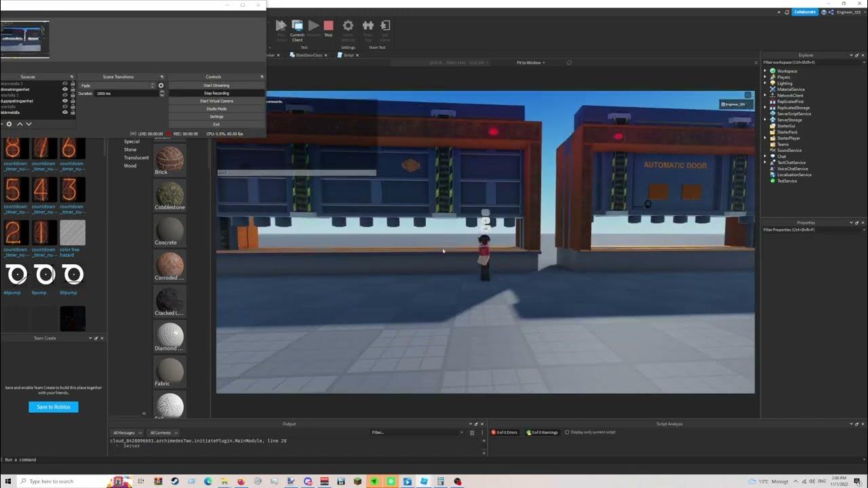Select the Translucent material category

click(x=136, y=158)
